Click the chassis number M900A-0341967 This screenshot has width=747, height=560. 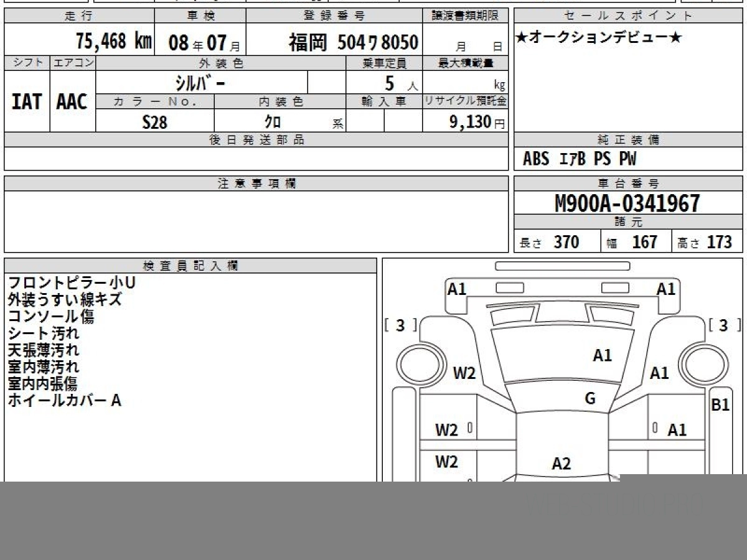pyautogui.click(x=627, y=203)
